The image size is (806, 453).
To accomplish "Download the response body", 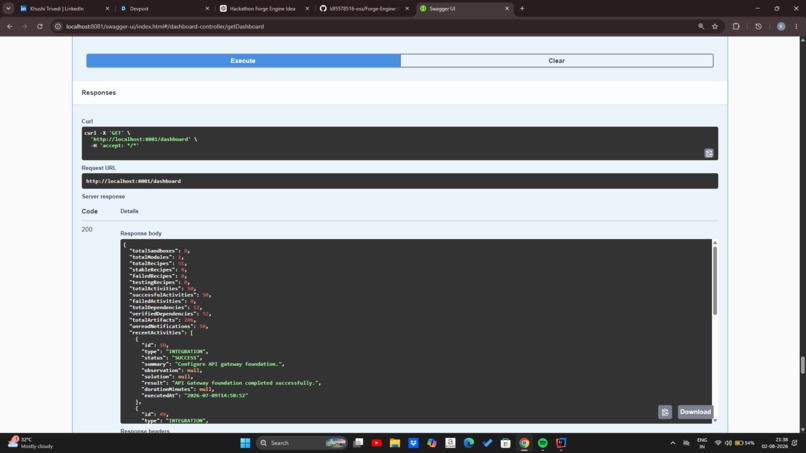I will coord(695,412).
